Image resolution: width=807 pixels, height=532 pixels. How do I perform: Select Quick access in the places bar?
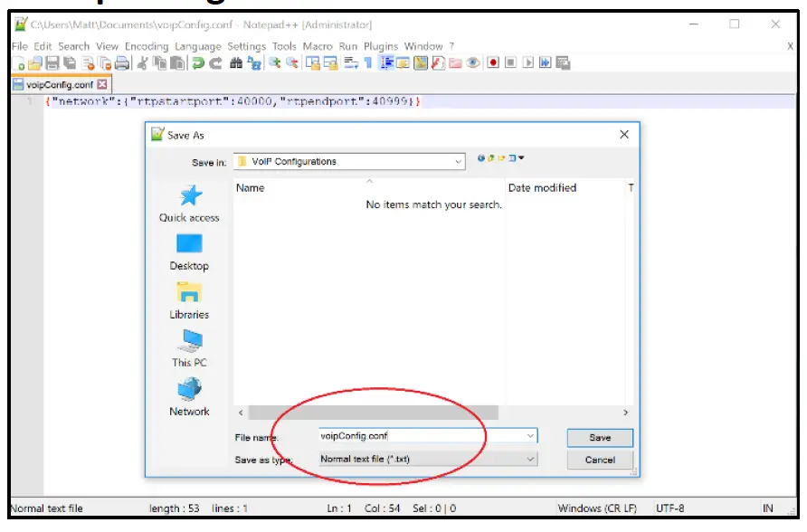189,204
